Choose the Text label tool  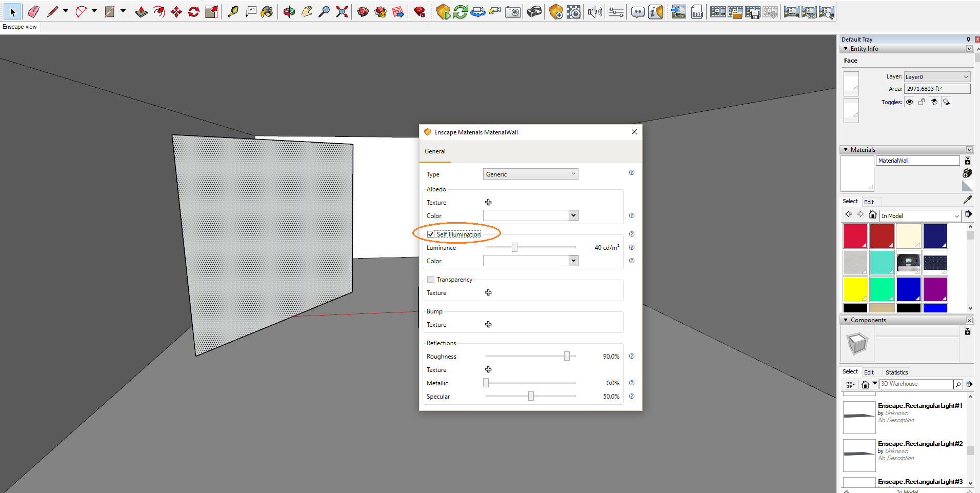(251, 12)
